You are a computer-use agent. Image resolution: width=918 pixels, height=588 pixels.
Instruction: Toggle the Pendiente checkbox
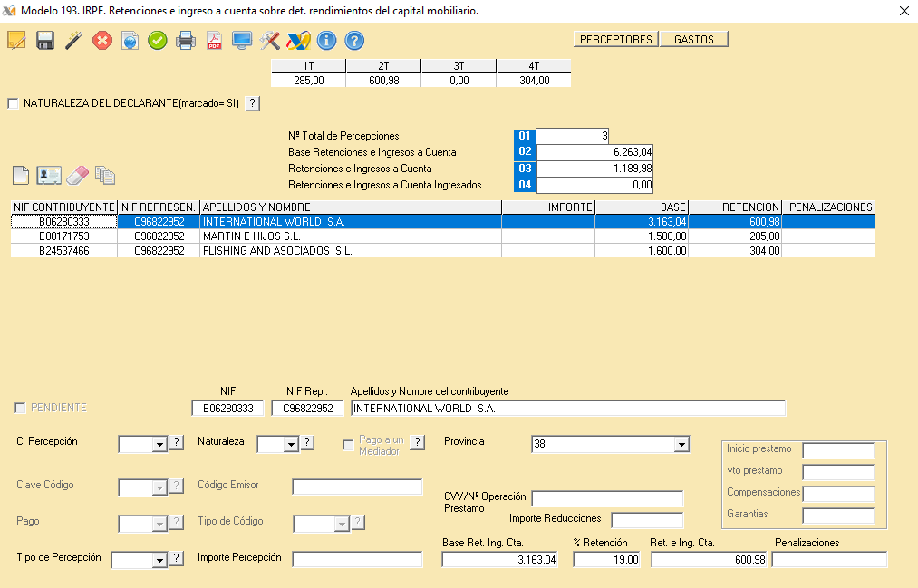tap(21, 408)
